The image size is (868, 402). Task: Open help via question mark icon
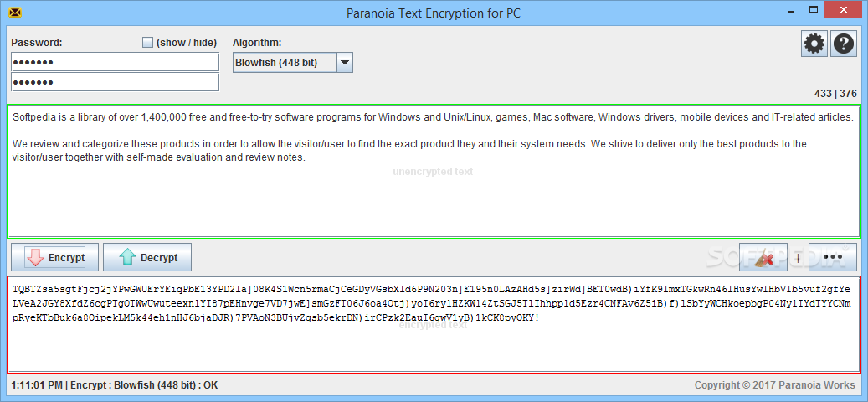(x=843, y=44)
